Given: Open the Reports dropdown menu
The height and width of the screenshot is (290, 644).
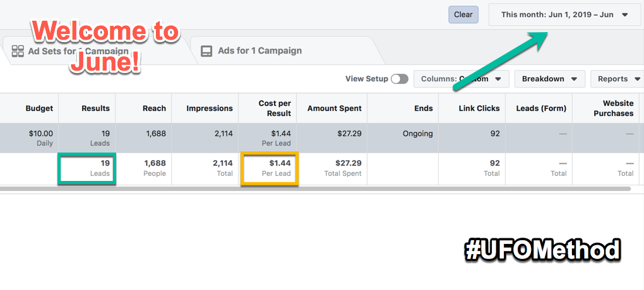Looking at the screenshot, I should tap(618, 79).
